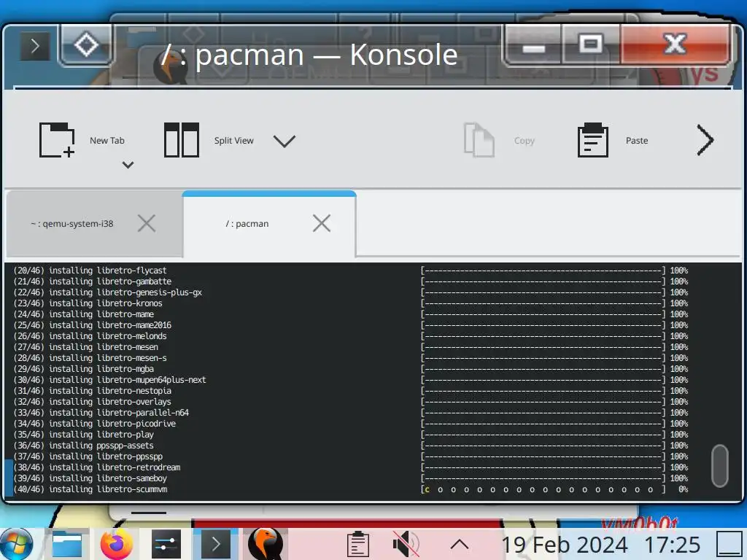Click the New Tab toolbar icon

pyautogui.click(x=57, y=140)
